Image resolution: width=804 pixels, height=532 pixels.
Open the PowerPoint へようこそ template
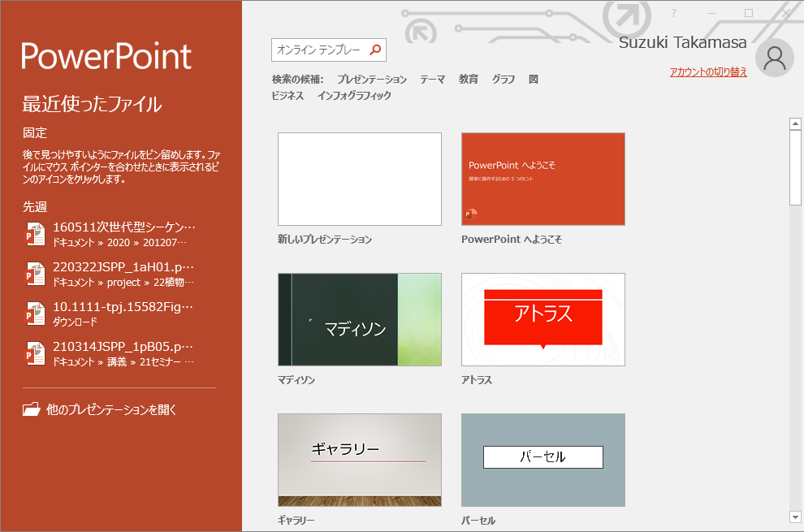click(x=543, y=179)
